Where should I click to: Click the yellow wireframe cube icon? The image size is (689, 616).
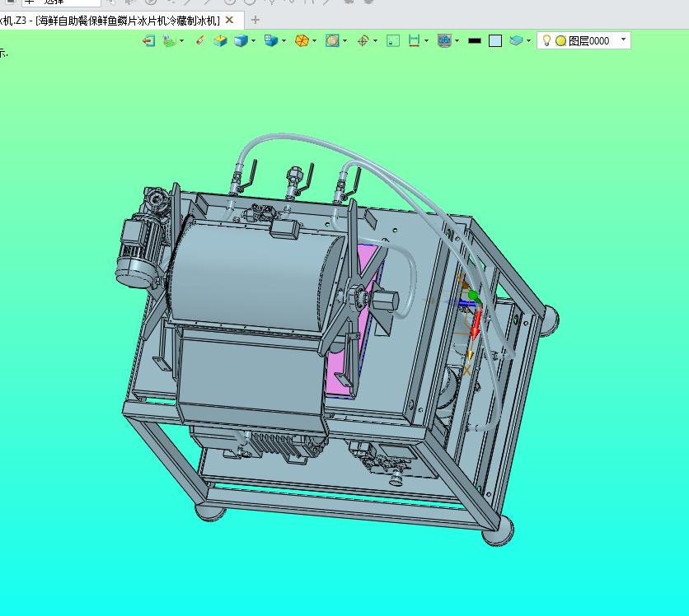coord(220,40)
